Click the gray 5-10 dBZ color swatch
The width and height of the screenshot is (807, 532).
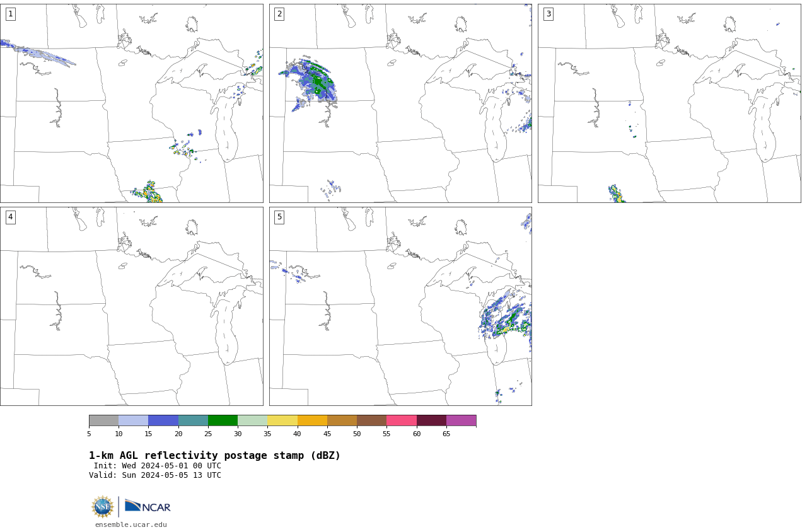(x=103, y=420)
